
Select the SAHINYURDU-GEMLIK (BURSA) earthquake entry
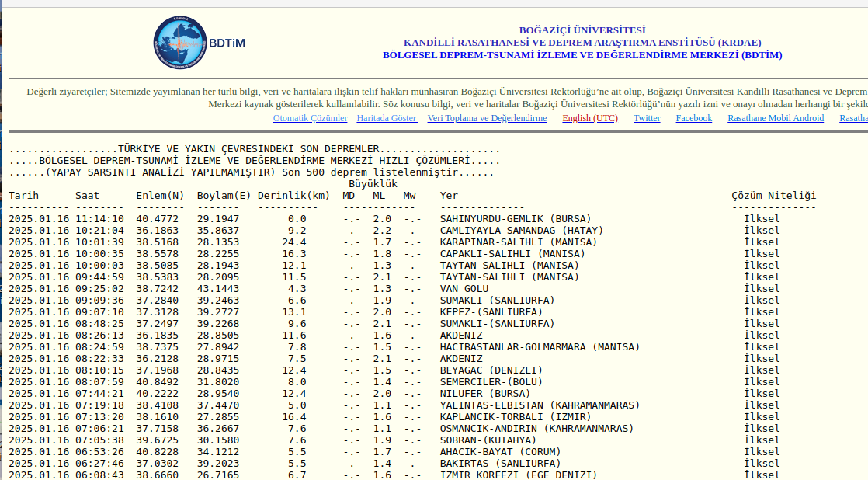(515, 219)
